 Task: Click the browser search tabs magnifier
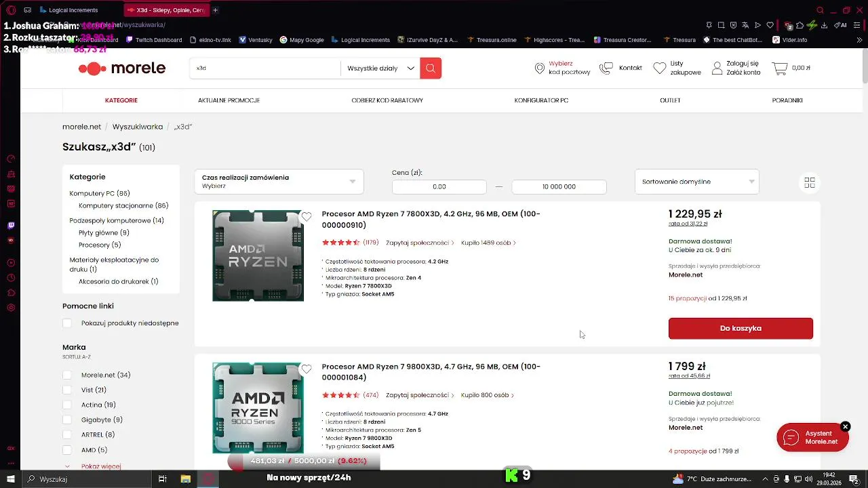(820, 10)
